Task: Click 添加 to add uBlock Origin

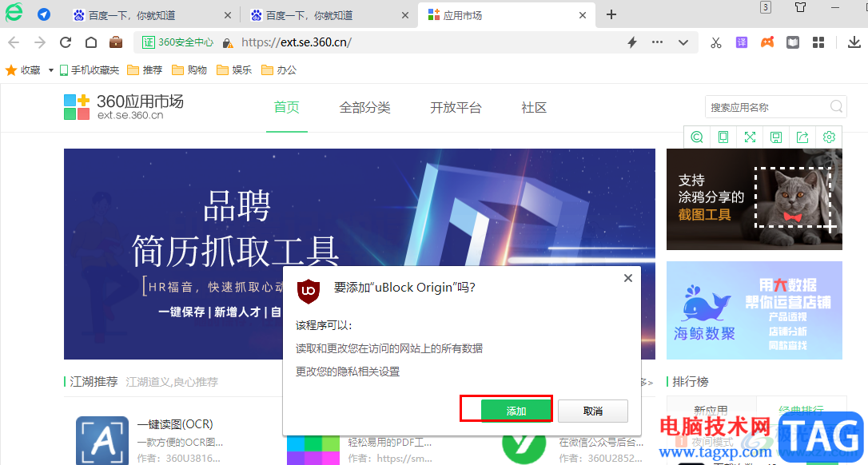Action: click(516, 411)
